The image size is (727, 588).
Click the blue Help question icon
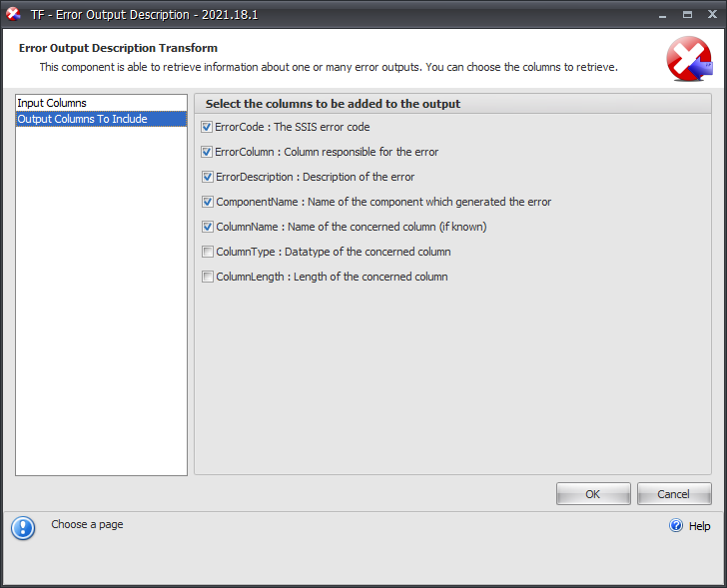click(676, 525)
